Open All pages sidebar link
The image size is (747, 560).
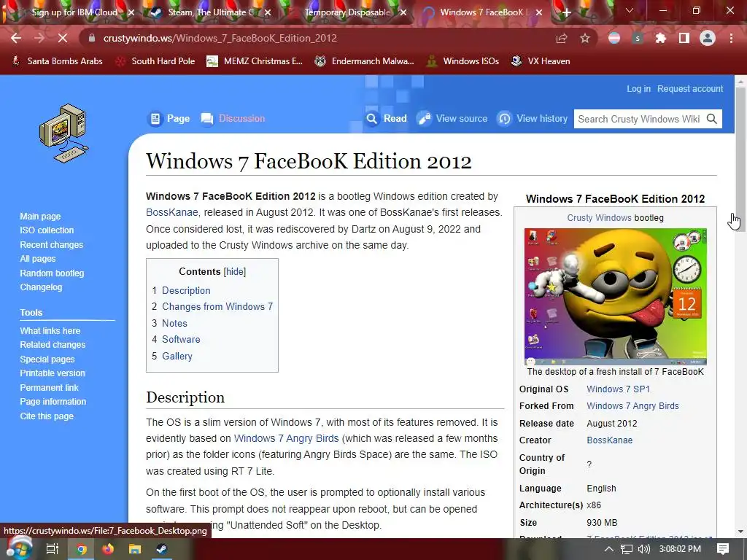click(38, 259)
